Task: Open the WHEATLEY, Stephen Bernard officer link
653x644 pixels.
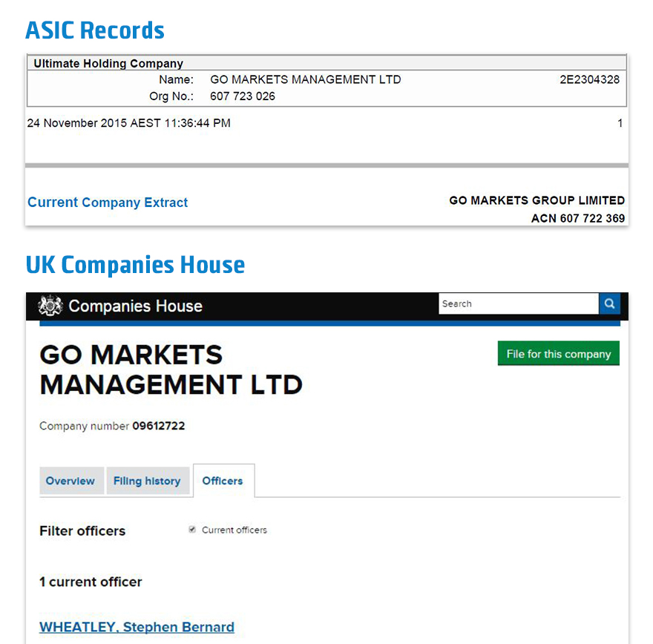Action: (137, 627)
